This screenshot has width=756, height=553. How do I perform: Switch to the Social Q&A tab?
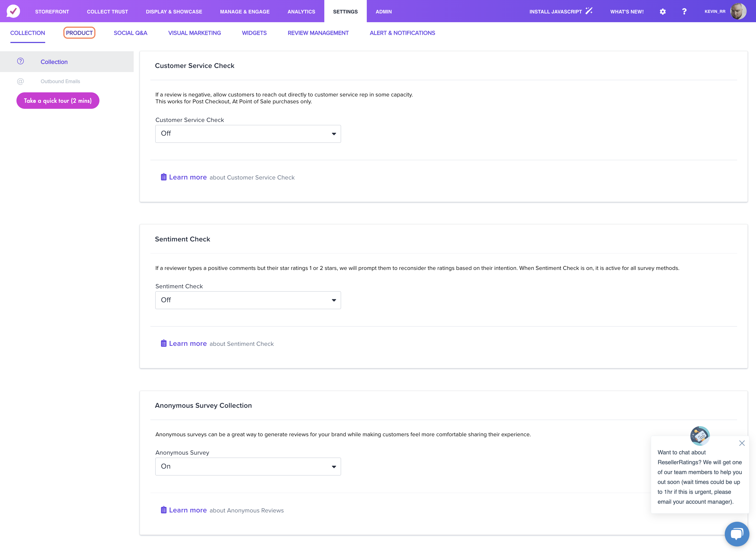130,33
